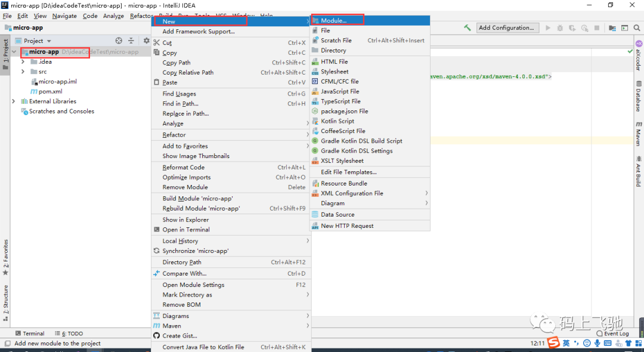Click the search everywhere magnifier icon
The image size is (644, 352).
click(x=637, y=28)
